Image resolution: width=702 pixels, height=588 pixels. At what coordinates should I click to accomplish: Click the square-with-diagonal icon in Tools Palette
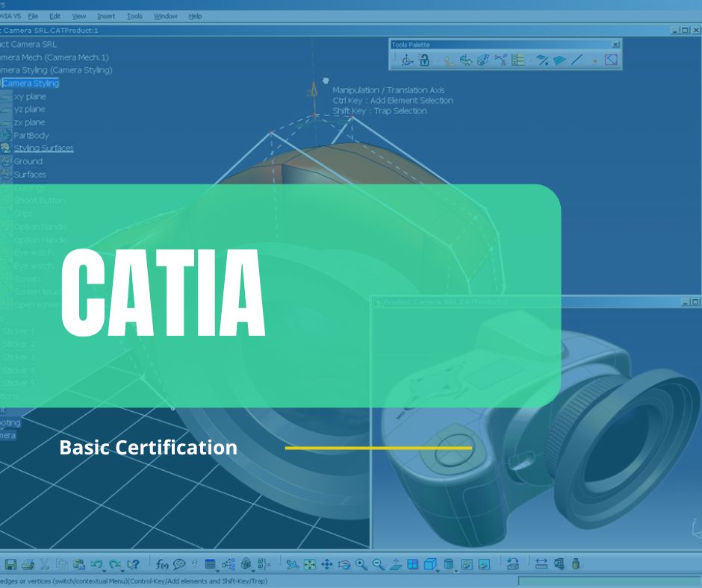[x=611, y=60]
